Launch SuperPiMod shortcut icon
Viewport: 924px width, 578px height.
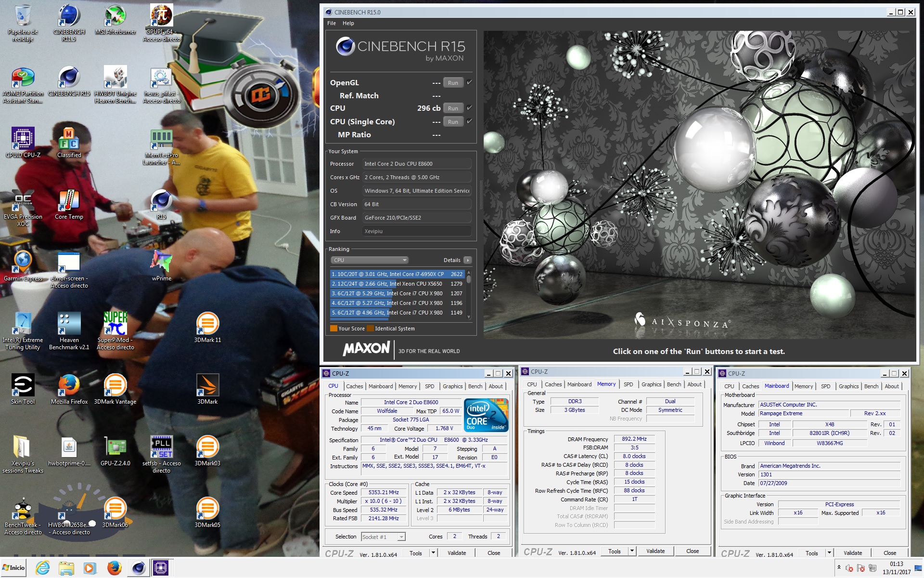pos(115,331)
